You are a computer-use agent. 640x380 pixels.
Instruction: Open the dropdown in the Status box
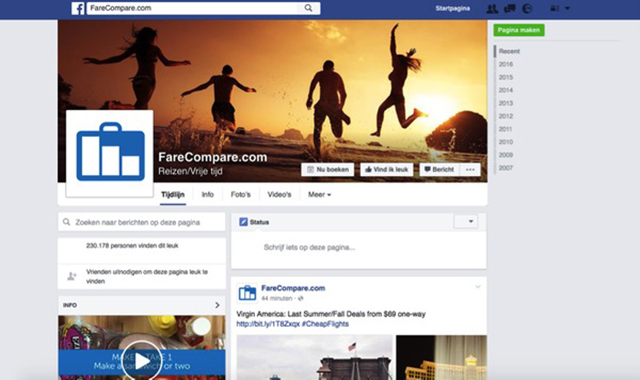coord(466,222)
